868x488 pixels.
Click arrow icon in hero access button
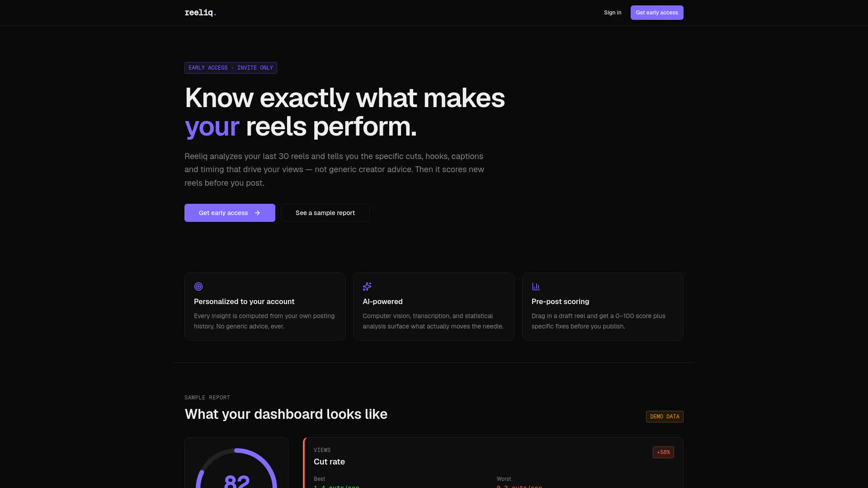[257, 213]
